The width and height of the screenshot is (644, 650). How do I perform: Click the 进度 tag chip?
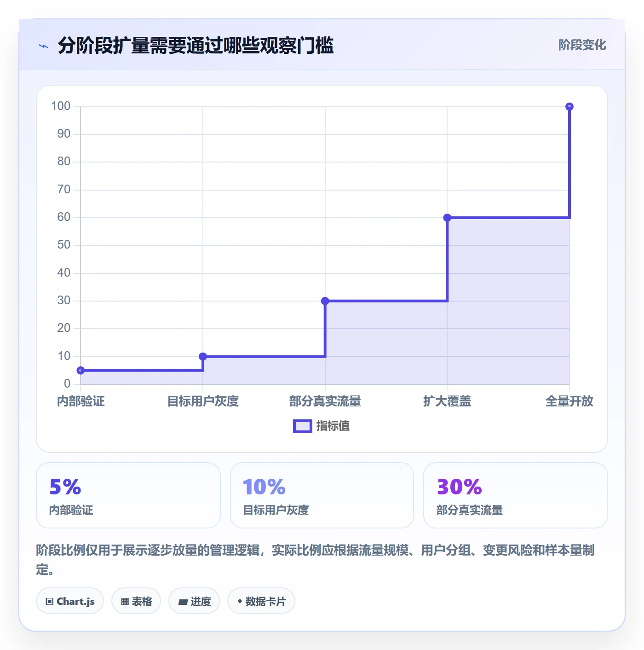point(194,601)
